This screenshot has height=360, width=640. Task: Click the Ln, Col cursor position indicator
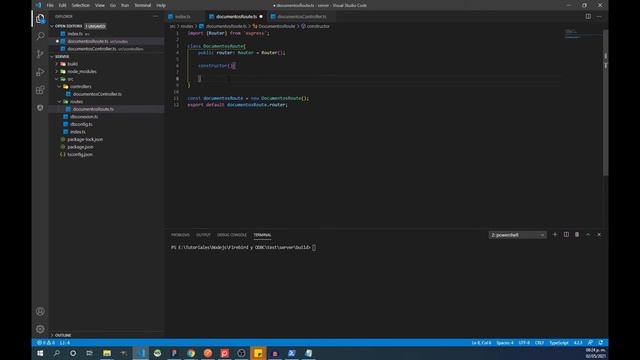(481, 343)
